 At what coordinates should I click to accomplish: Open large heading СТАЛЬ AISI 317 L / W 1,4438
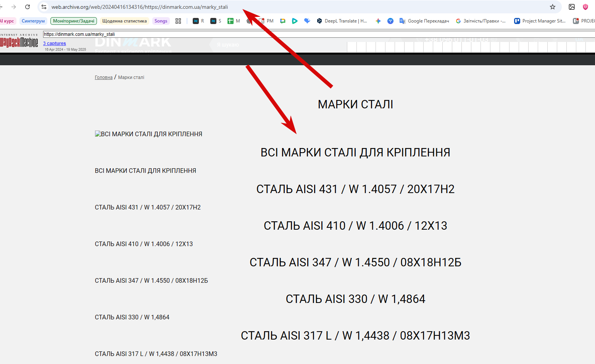pos(355,336)
